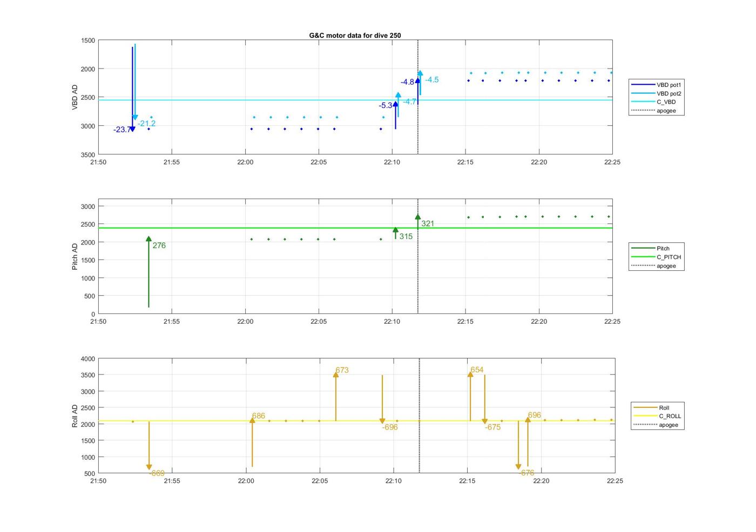Click the '686' roll data label

259,416
